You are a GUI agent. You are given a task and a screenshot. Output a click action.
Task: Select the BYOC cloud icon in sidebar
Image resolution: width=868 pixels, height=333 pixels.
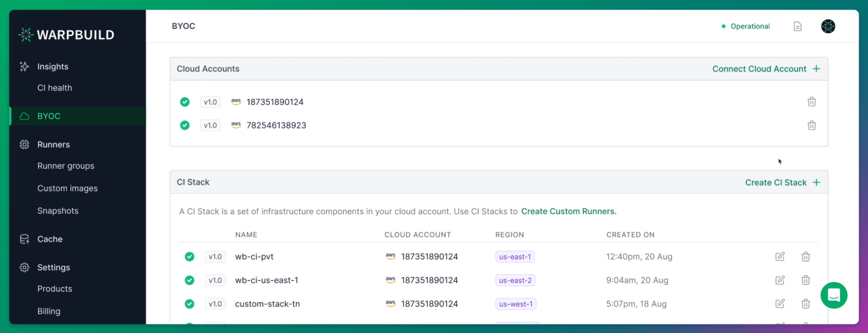pos(24,116)
